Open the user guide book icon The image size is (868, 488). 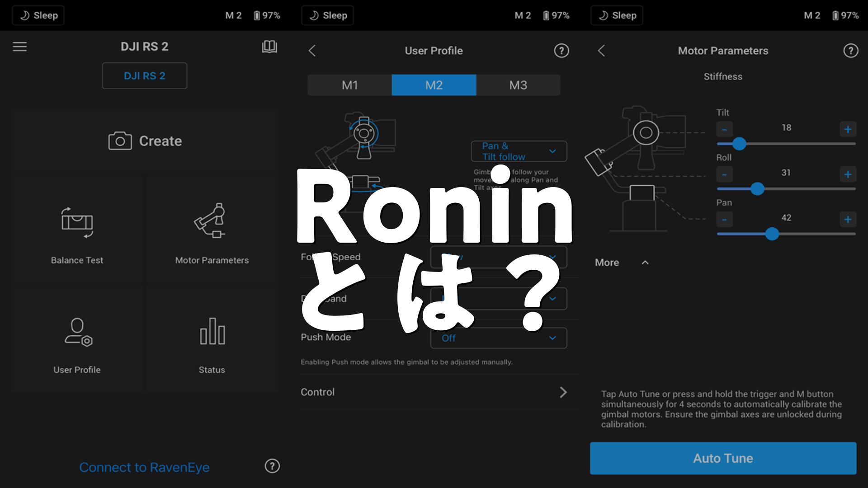tap(269, 47)
